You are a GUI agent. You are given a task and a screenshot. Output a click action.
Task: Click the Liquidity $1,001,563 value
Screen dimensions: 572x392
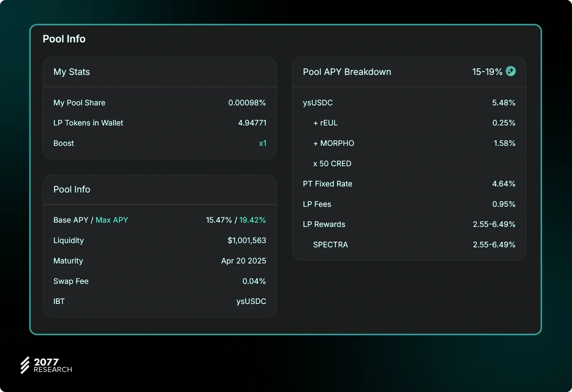(247, 240)
